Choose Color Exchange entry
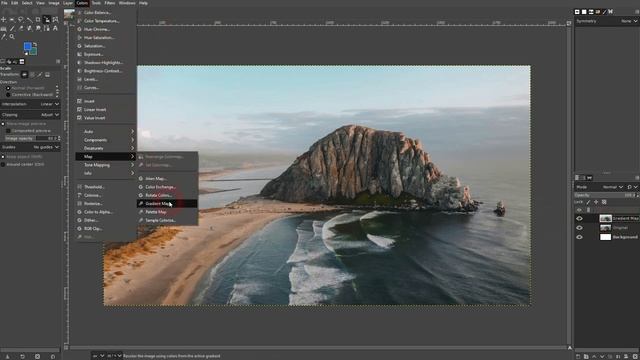Screen dimensions: 640x360 (x=167, y=187)
